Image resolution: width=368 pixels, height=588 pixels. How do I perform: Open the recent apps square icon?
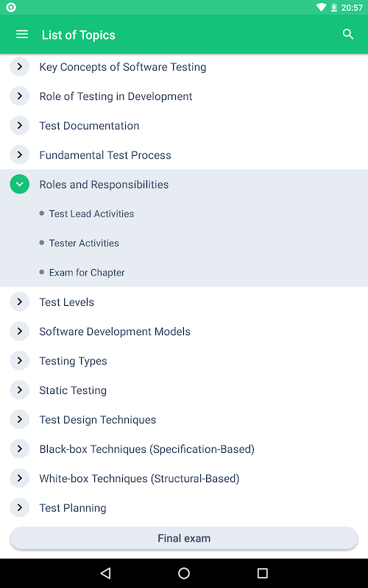click(x=262, y=573)
